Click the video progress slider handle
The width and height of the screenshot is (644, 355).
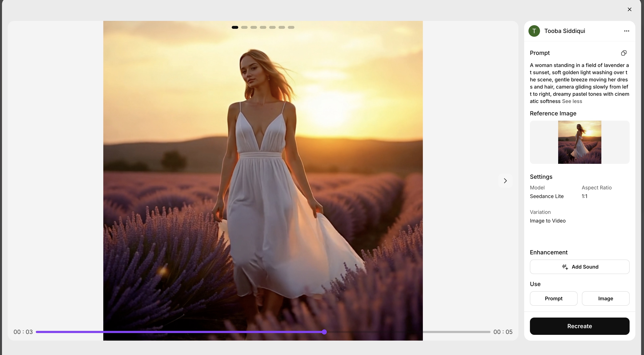point(324,332)
